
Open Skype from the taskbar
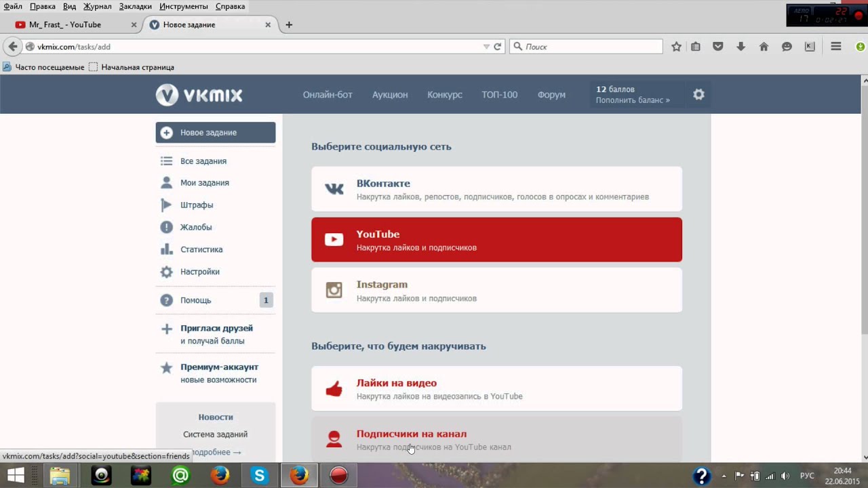tap(259, 476)
